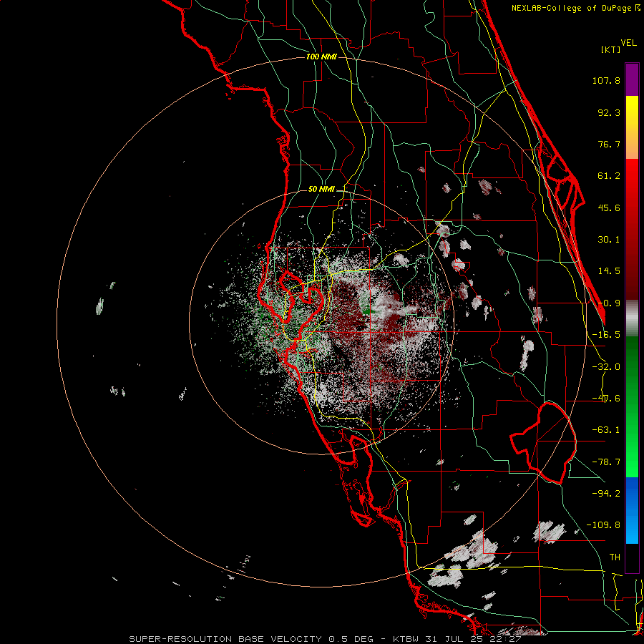Select the 76.7 legend value
The height and width of the screenshot is (644, 644).
point(609,144)
